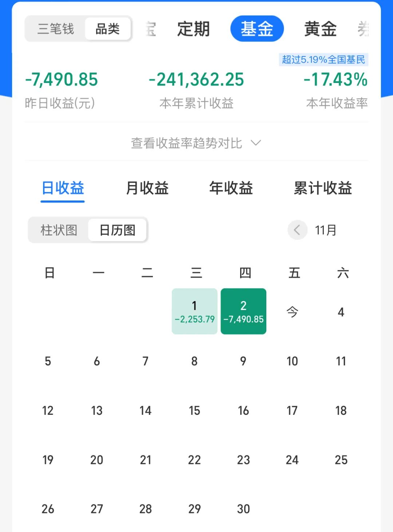Screen dimensions: 393x532
Task: Select calendar day 30
Action: pos(243,509)
